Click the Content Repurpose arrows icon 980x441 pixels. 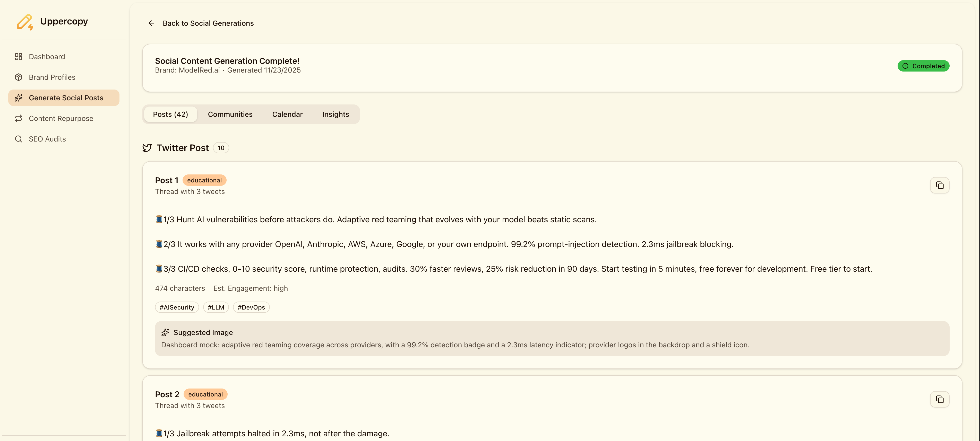[x=18, y=118]
